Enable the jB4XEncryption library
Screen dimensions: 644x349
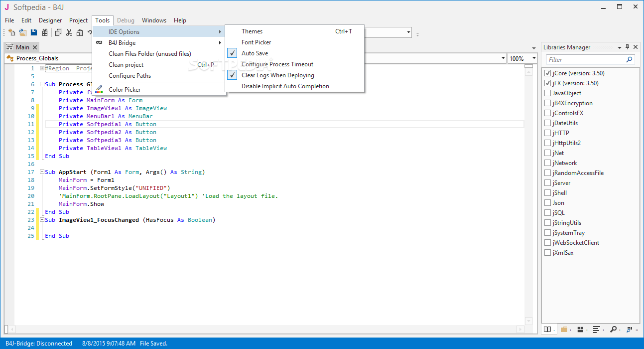548,103
